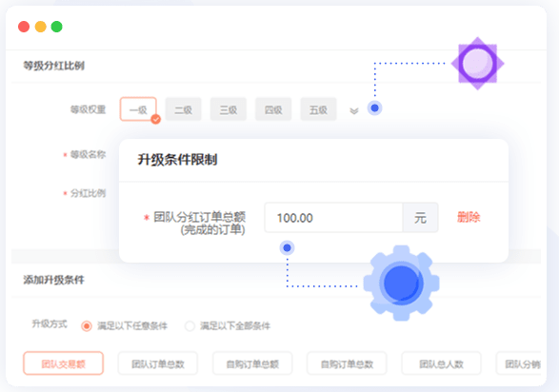Click the 升级方式 label
The image size is (559, 392).
click(x=50, y=324)
